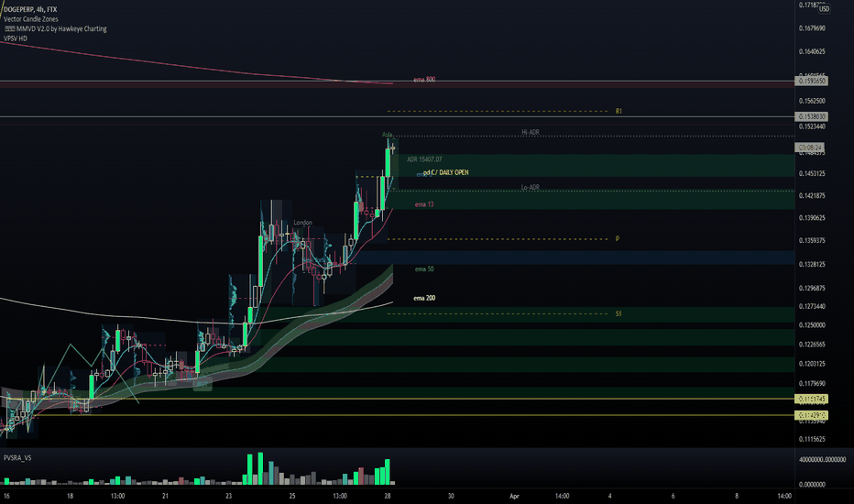Click the PVSRA_VS volume pane label
The height and width of the screenshot is (504, 854).
[17, 457]
